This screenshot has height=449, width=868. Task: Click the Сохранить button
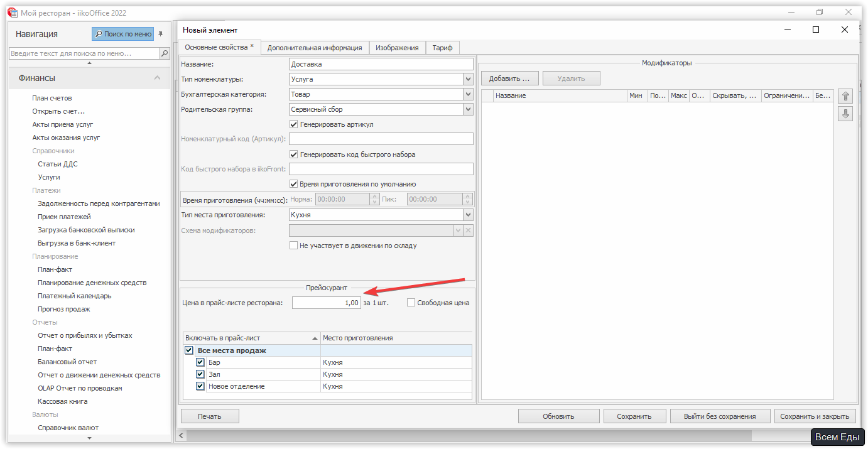click(x=634, y=416)
